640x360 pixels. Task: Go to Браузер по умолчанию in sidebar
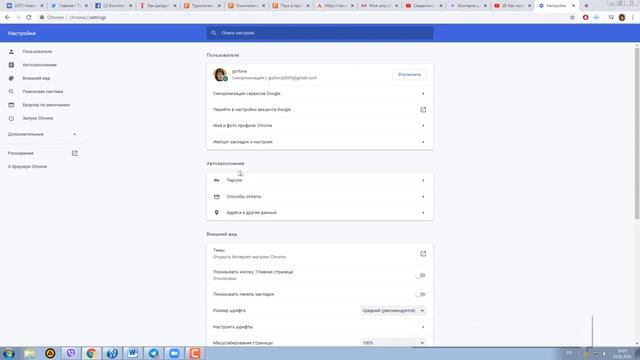point(46,105)
